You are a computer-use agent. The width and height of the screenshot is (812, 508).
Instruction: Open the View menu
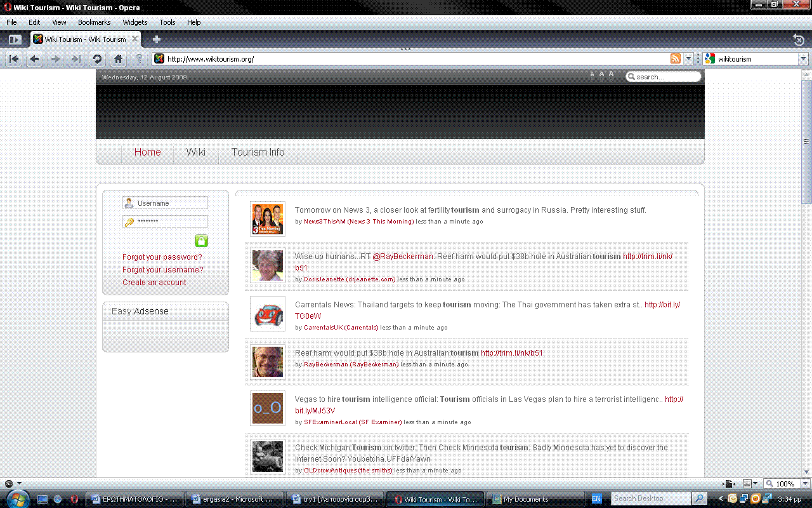click(x=59, y=22)
